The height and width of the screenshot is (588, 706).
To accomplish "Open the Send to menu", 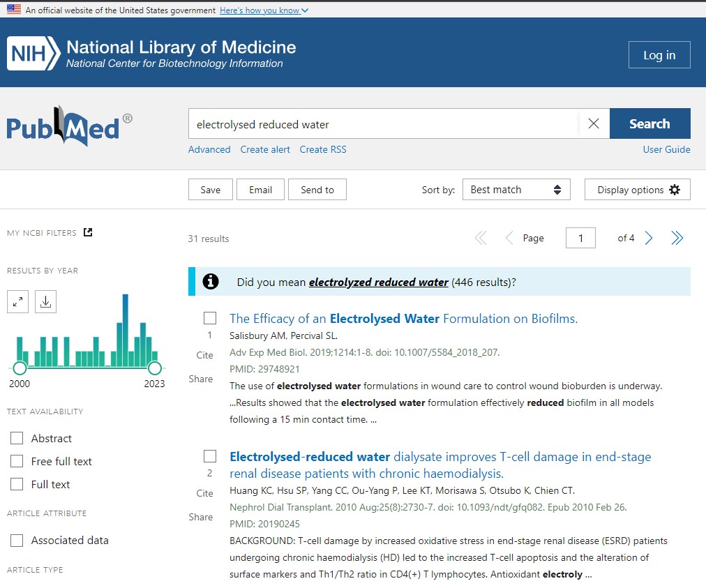I will (x=317, y=190).
